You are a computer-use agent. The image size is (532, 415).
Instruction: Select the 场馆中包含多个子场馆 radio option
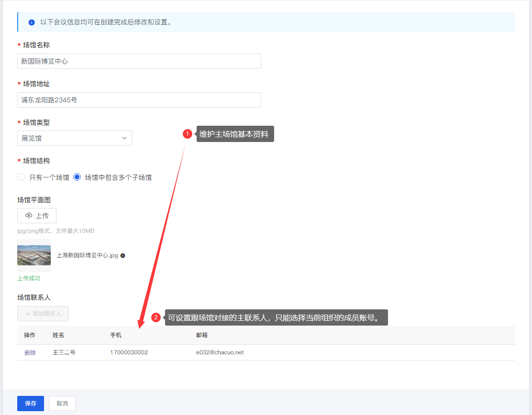click(77, 177)
